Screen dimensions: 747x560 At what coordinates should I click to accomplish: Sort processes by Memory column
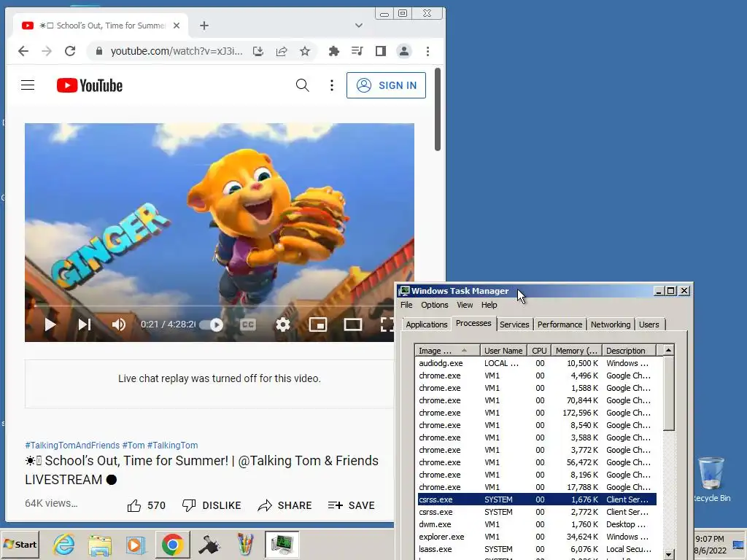pyautogui.click(x=576, y=351)
